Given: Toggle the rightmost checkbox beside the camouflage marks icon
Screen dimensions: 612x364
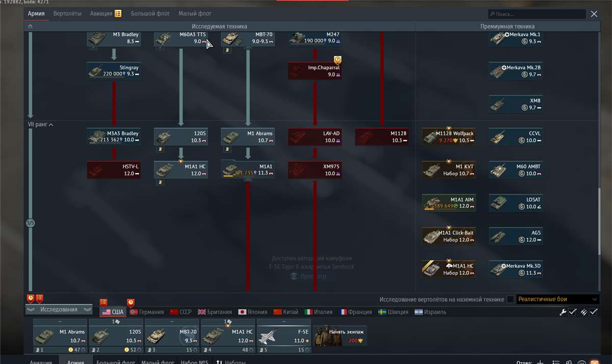Looking at the screenshot, I should pos(593,311).
